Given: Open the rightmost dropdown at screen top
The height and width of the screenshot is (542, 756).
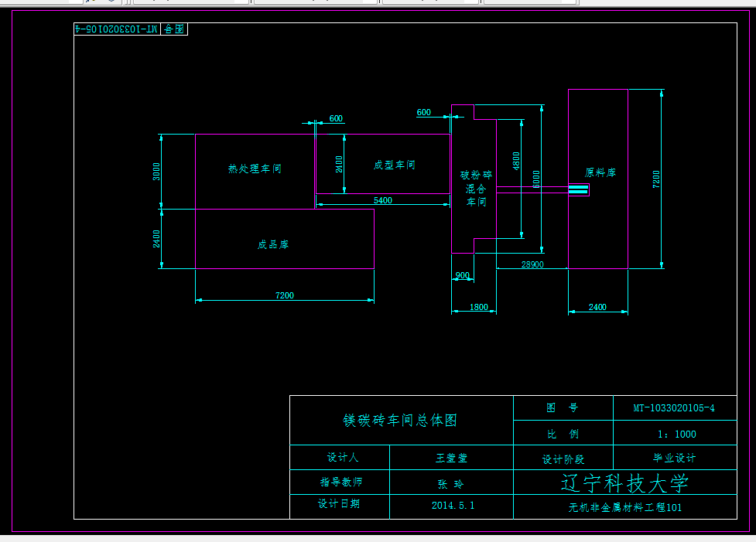Looking at the screenshot, I should (530, 2).
